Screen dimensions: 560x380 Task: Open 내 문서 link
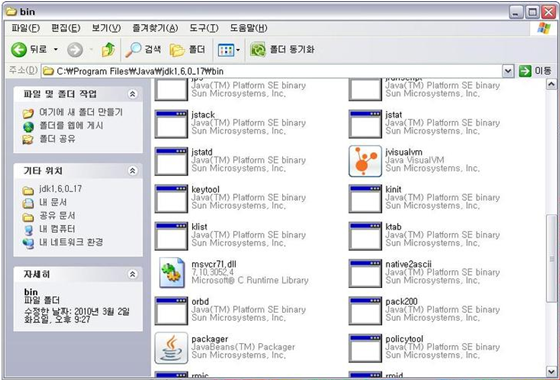coord(53,202)
